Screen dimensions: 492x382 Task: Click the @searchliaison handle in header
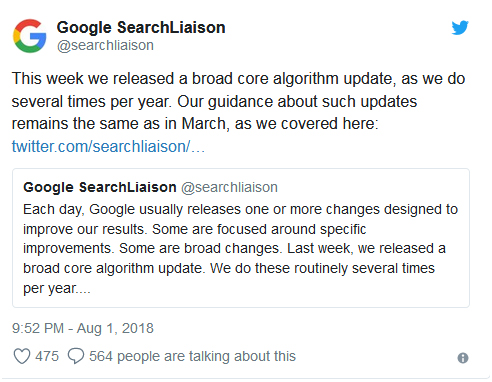[105, 45]
